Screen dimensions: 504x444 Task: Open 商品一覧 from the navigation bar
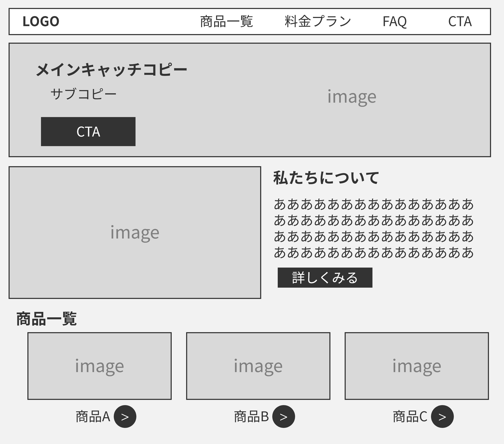click(226, 22)
